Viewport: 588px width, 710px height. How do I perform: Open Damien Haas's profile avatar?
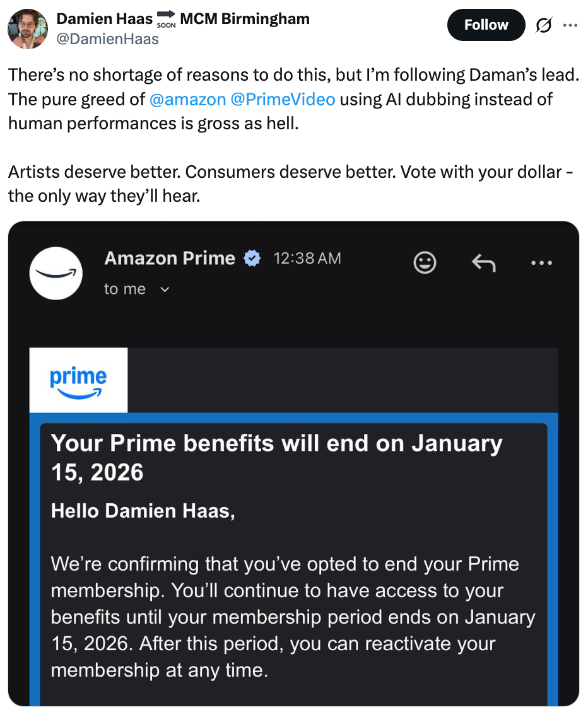[x=28, y=29]
